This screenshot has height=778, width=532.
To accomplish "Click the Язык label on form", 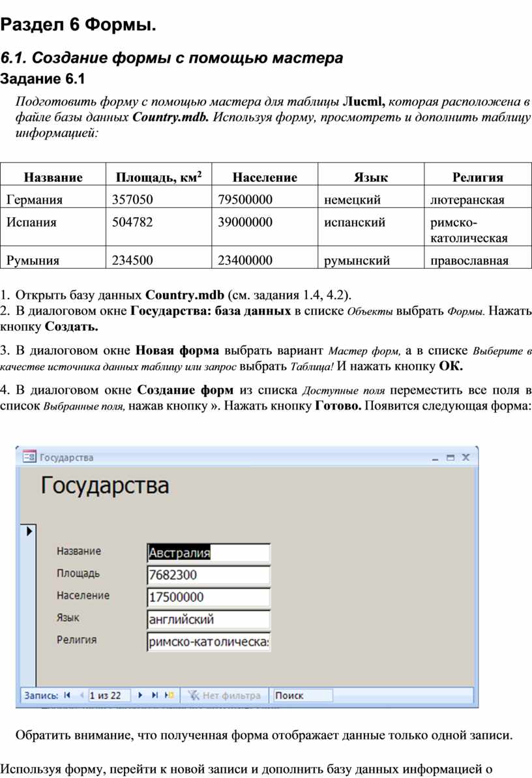I will 68,618.
